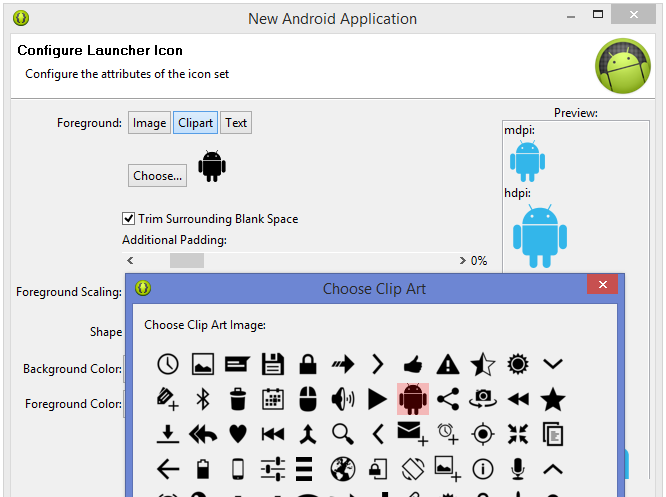Pick the smartphone clip art icon
666x497 pixels.
(238, 469)
